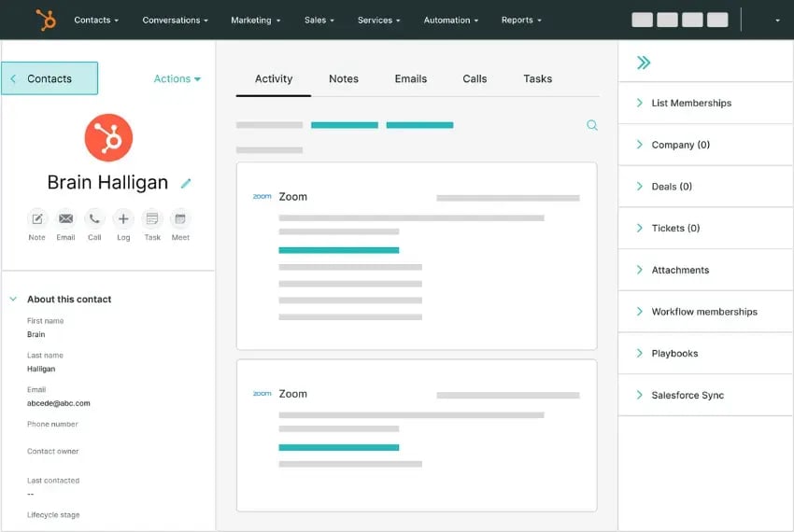Click the Phone number field
Image resolution: width=794 pixels, height=532 pixels.
click(52, 424)
